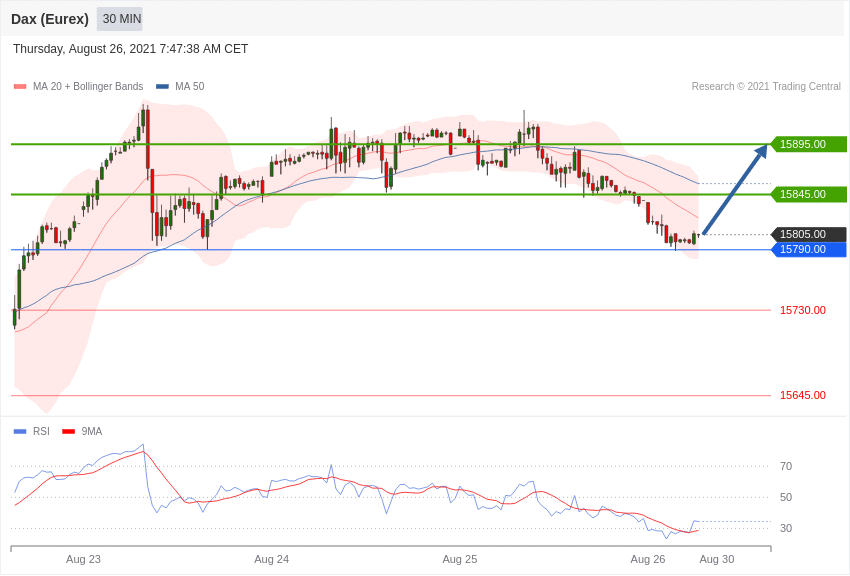The image size is (850, 576).
Task: Click the 15805.00 current price tag
Action: point(808,235)
